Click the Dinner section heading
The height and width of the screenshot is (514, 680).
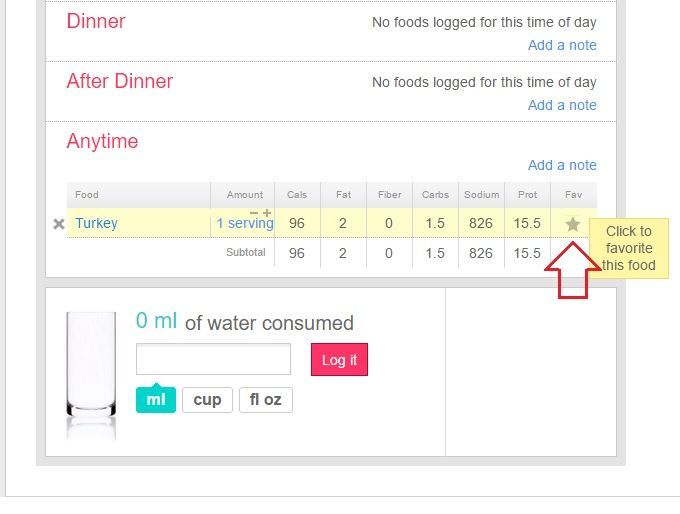(96, 21)
